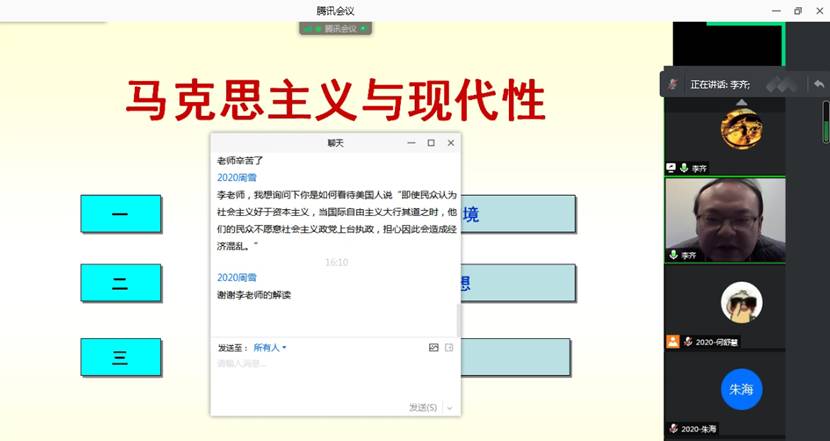Click the microphone icon in the speaking-now bar

[674, 84]
